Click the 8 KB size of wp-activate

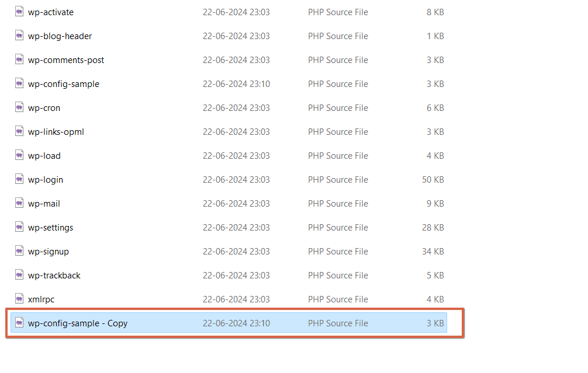(435, 12)
